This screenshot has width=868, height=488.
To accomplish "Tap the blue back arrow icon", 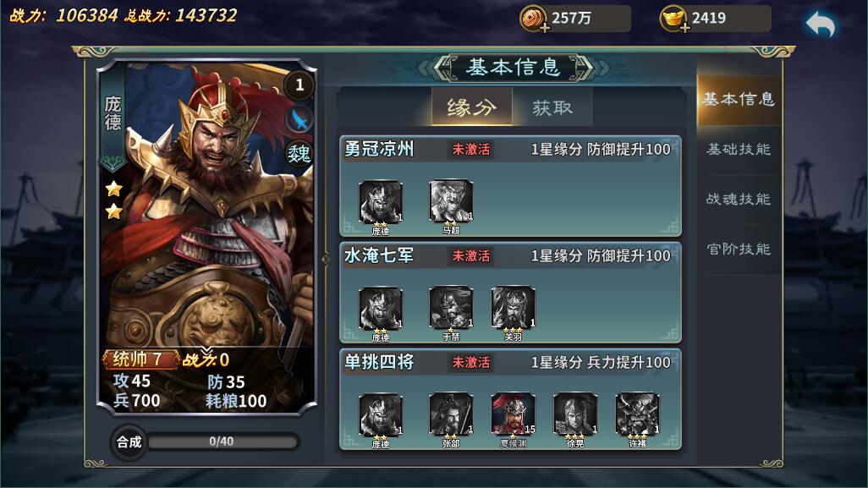I will tap(821, 25).
